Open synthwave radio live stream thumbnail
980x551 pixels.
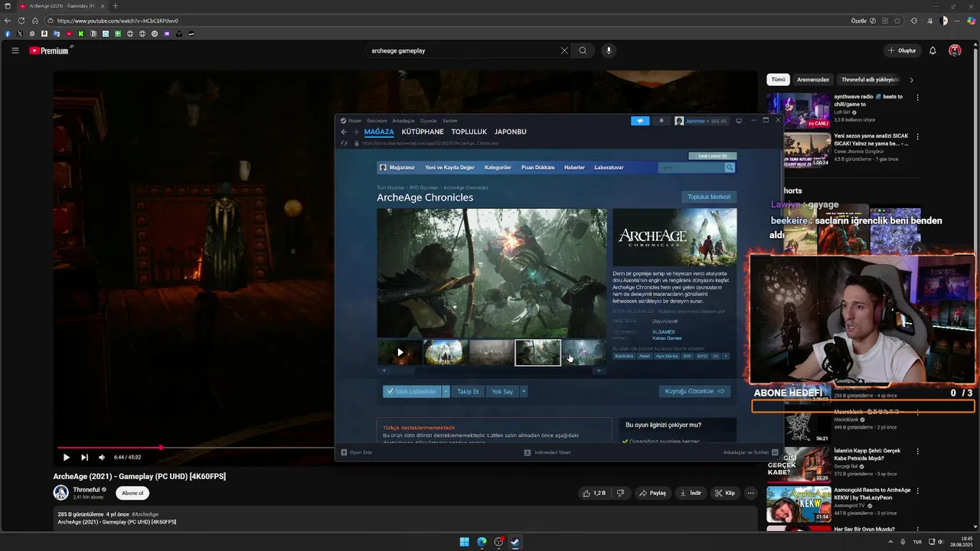coord(799,110)
